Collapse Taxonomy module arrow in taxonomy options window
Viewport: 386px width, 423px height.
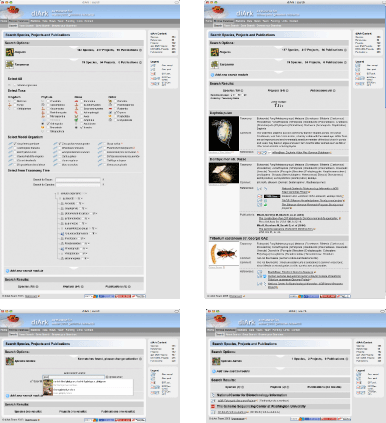pos(74,60)
